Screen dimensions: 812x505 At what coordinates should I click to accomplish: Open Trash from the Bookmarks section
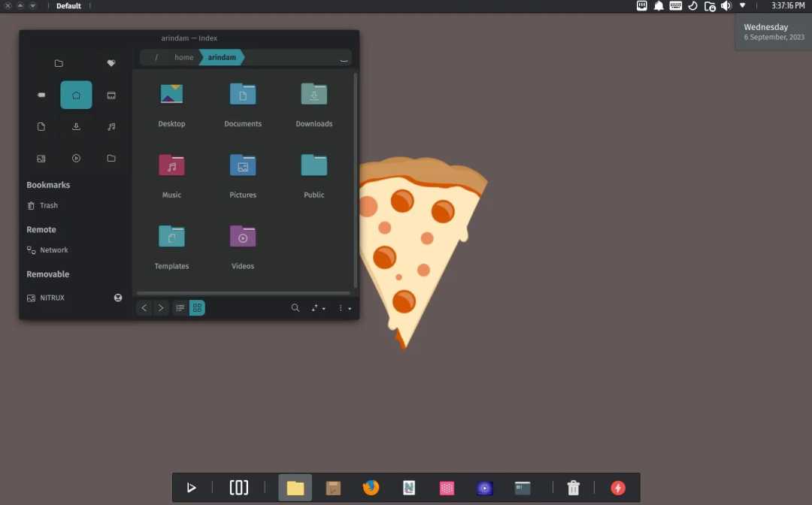point(47,205)
